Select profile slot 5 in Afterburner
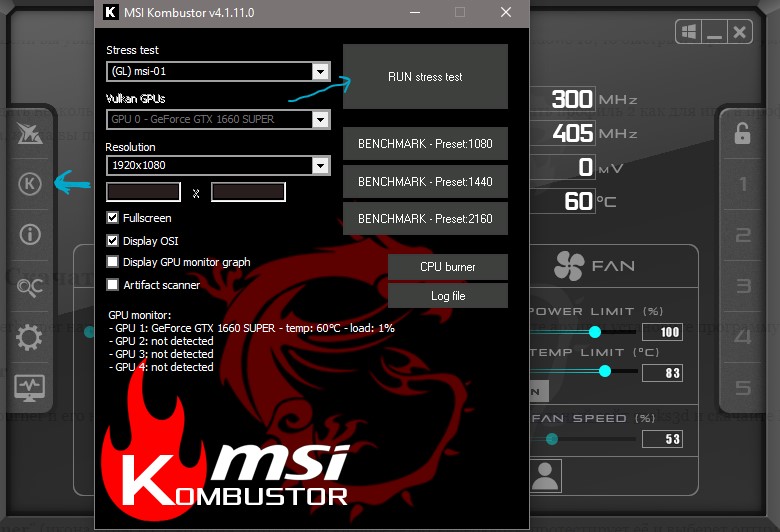This screenshot has width=780, height=532. click(743, 387)
